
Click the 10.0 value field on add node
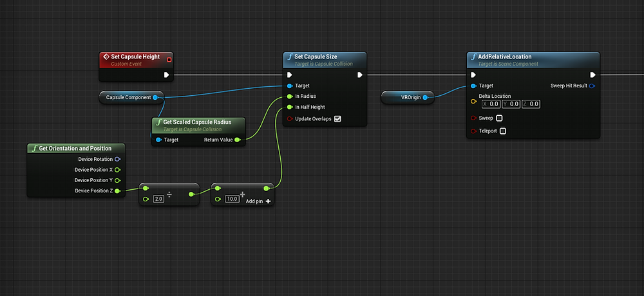pyautogui.click(x=232, y=199)
